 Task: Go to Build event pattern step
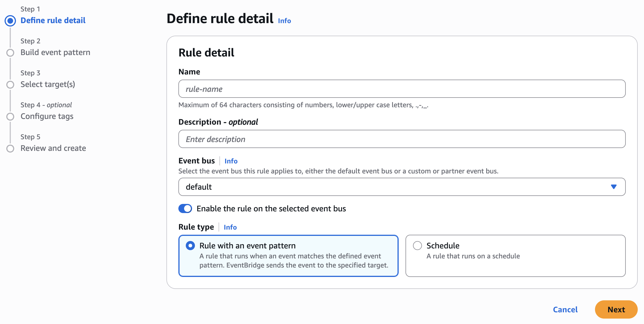[x=55, y=52]
